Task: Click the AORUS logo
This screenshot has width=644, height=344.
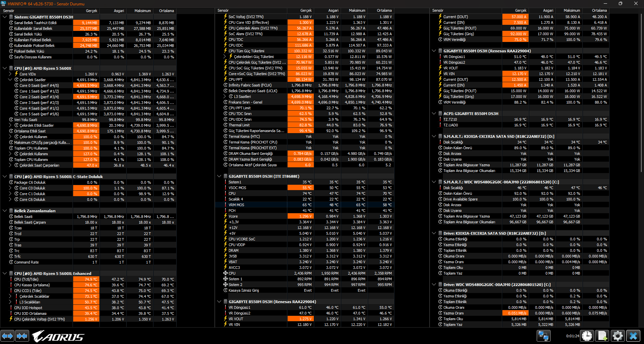Action: point(58,336)
